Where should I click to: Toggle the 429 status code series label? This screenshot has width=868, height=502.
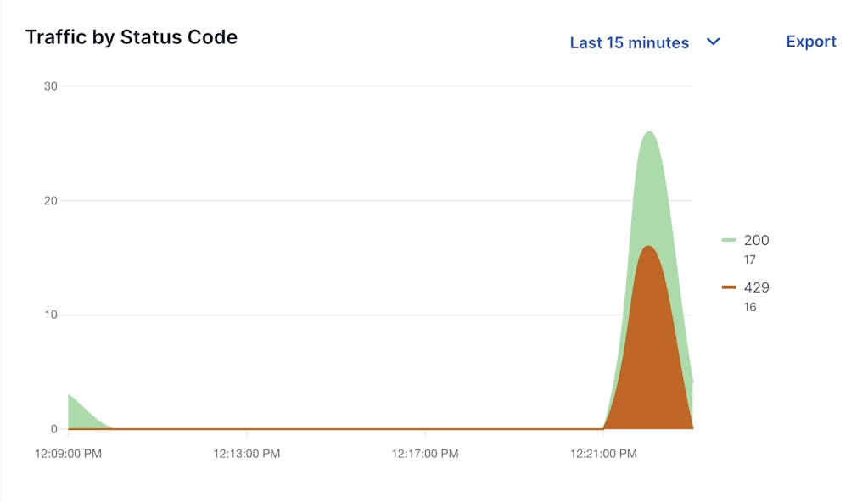pyautogui.click(x=756, y=288)
